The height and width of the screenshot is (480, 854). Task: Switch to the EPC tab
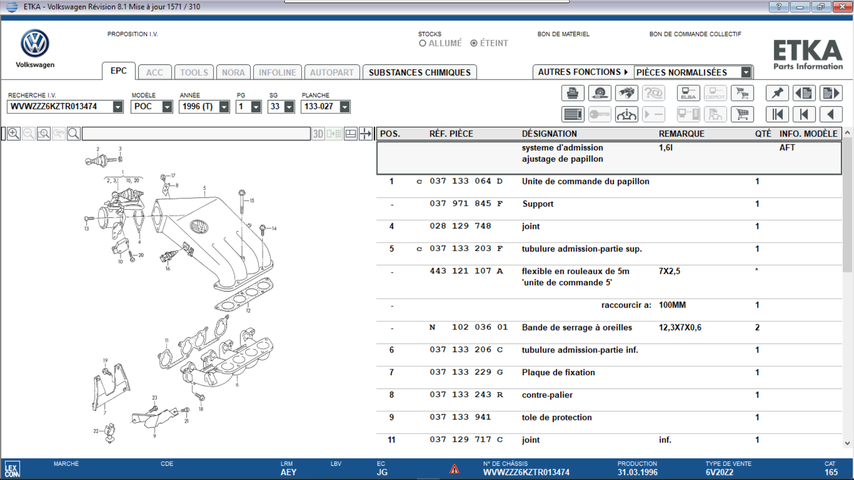pos(118,71)
